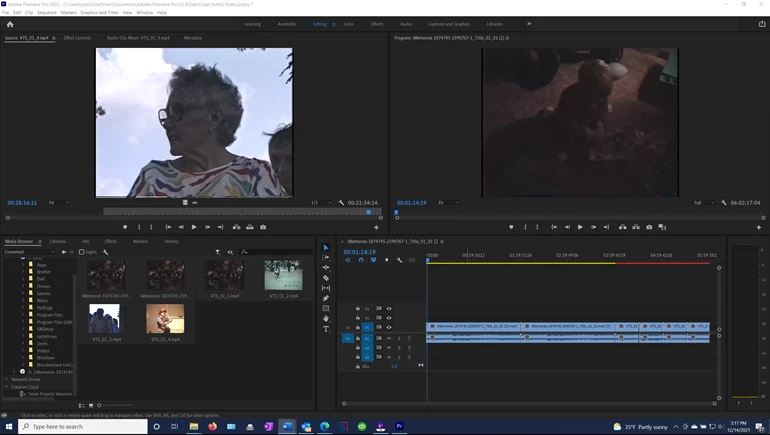Viewport: 770px width, 435px height.
Task: Switch to the Color workspace tab
Action: pyautogui.click(x=348, y=24)
